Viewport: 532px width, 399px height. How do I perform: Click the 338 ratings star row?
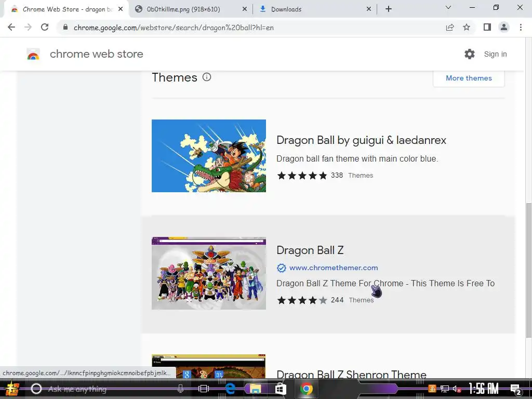[302, 176]
